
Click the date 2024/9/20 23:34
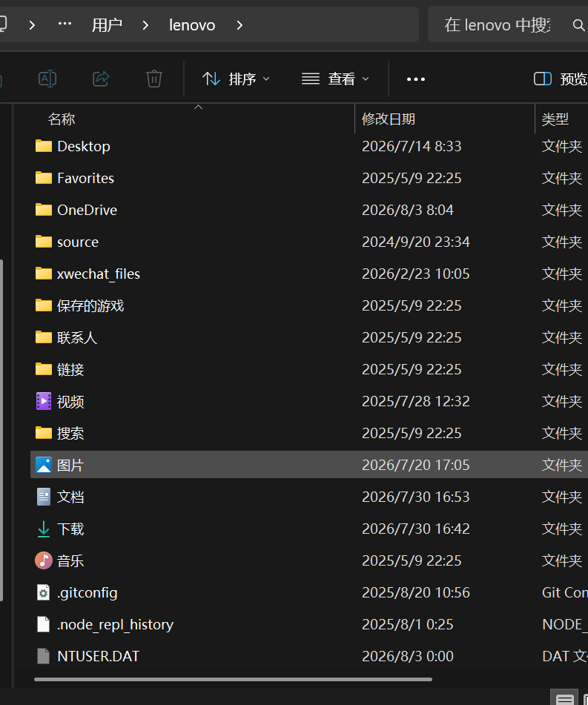coord(416,242)
